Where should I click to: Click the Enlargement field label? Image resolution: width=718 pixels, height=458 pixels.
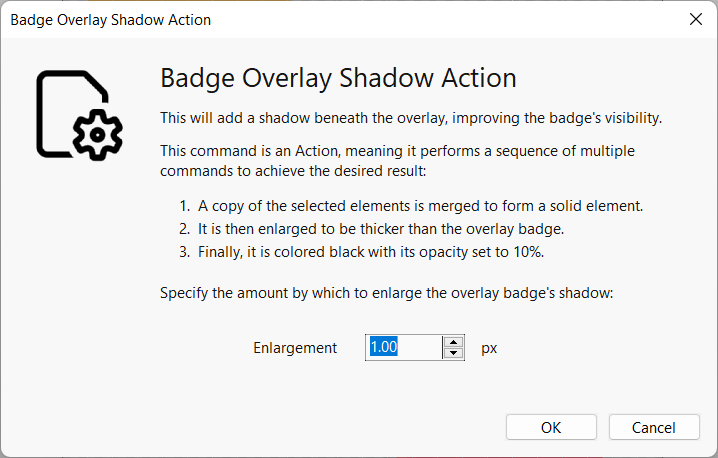[295, 348]
